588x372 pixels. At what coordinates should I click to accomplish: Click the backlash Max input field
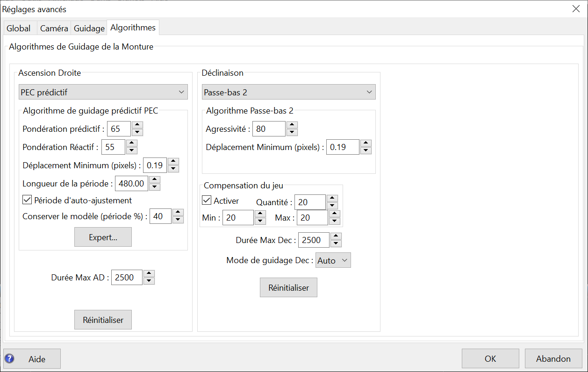point(312,217)
